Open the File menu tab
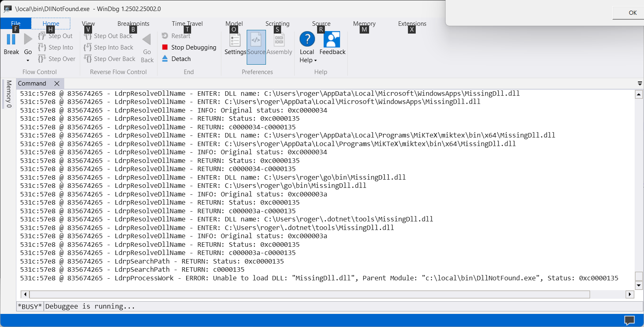This screenshot has height=327, width=644. pyautogui.click(x=16, y=24)
